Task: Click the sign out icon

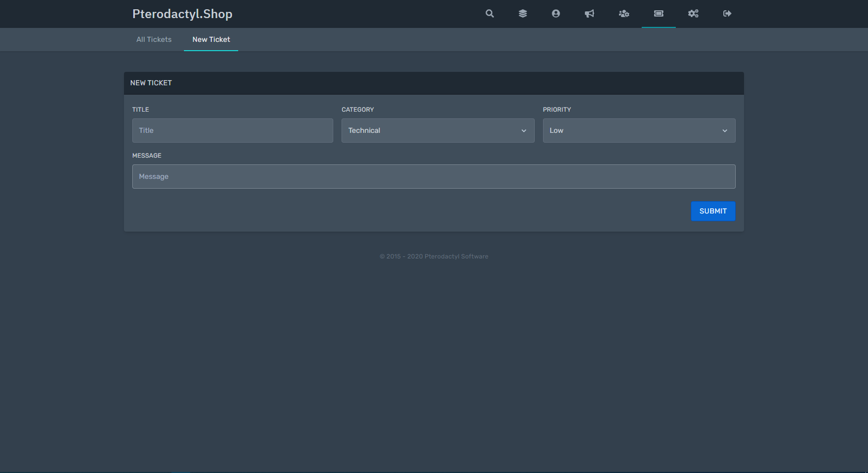Action: [727, 14]
